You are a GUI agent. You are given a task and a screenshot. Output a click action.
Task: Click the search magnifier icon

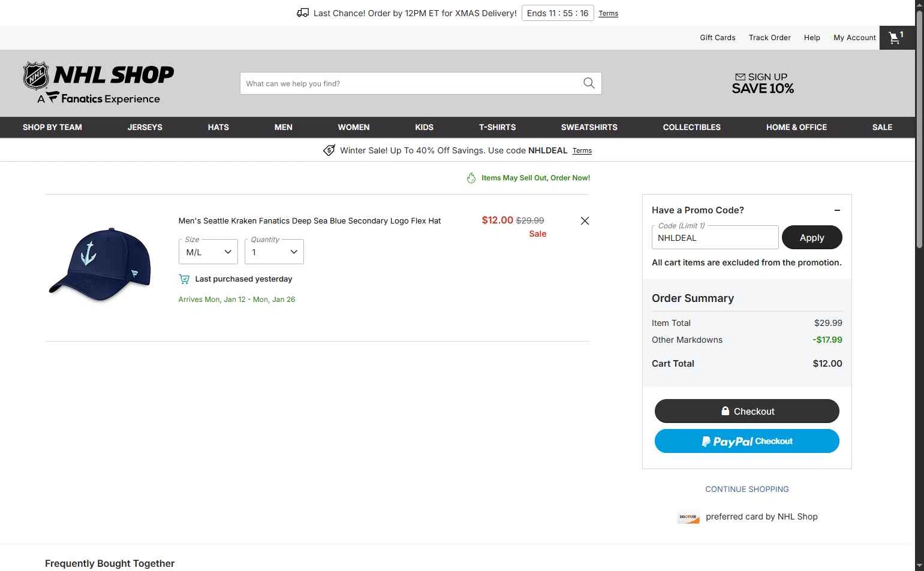coord(589,83)
